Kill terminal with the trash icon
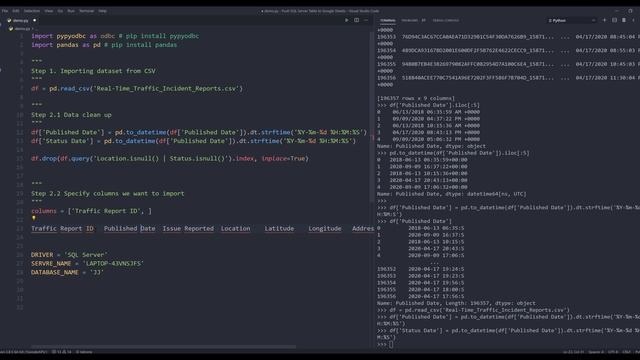Image resolution: width=640 pixels, height=360 pixels. click(624, 20)
